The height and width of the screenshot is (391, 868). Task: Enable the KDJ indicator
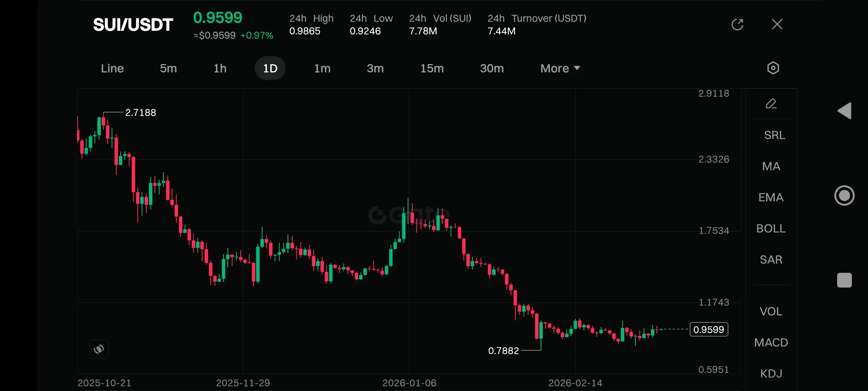tap(771, 374)
